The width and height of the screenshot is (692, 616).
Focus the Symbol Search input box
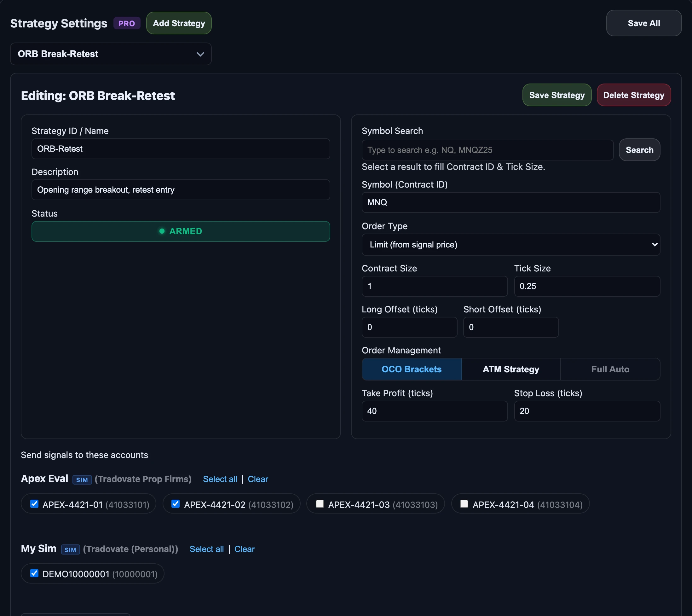pos(487,150)
